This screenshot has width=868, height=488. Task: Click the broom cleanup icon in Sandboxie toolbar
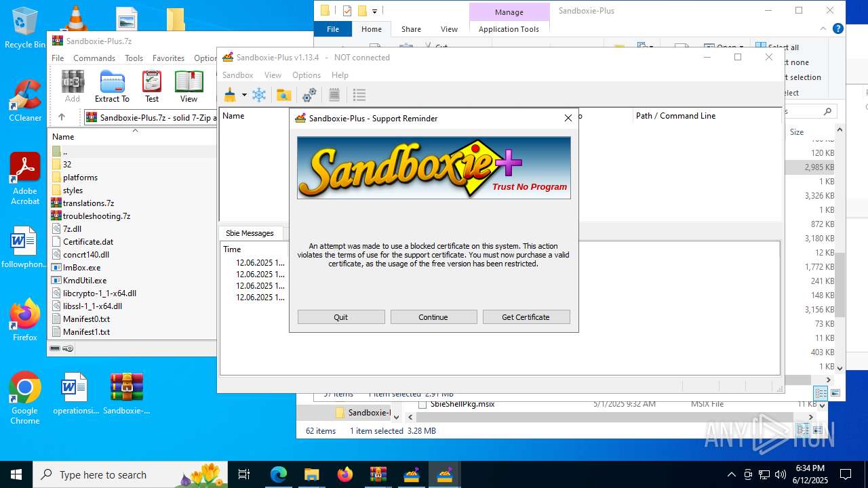tap(230, 95)
